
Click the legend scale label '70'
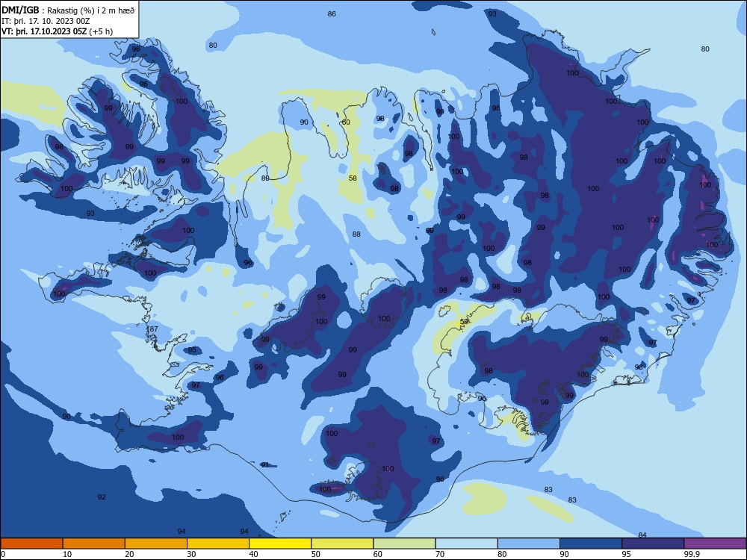440,554
